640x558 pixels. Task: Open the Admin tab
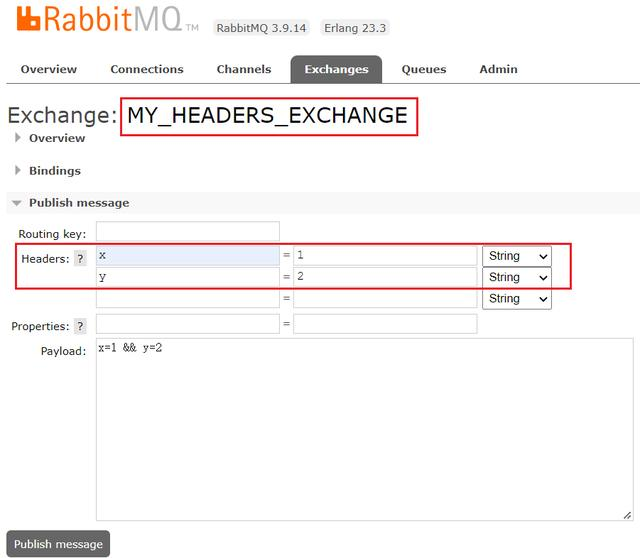point(498,69)
